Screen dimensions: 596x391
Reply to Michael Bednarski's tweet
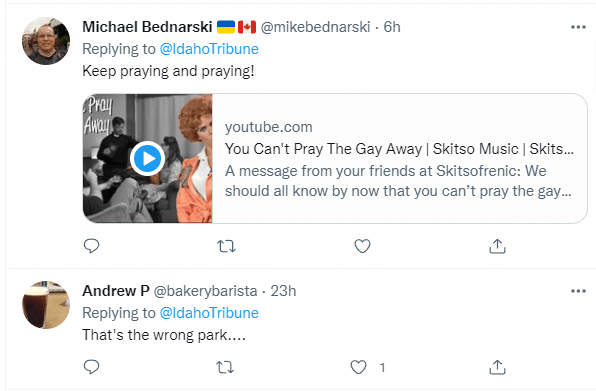point(91,246)
